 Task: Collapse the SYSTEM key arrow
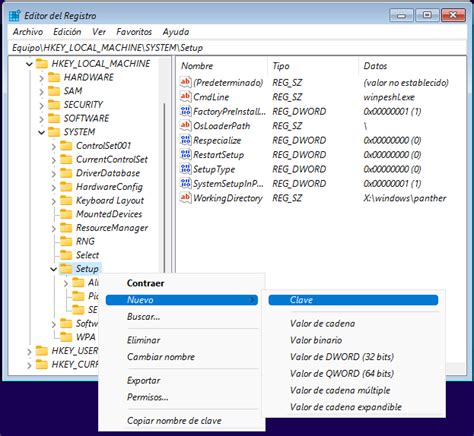41,132
